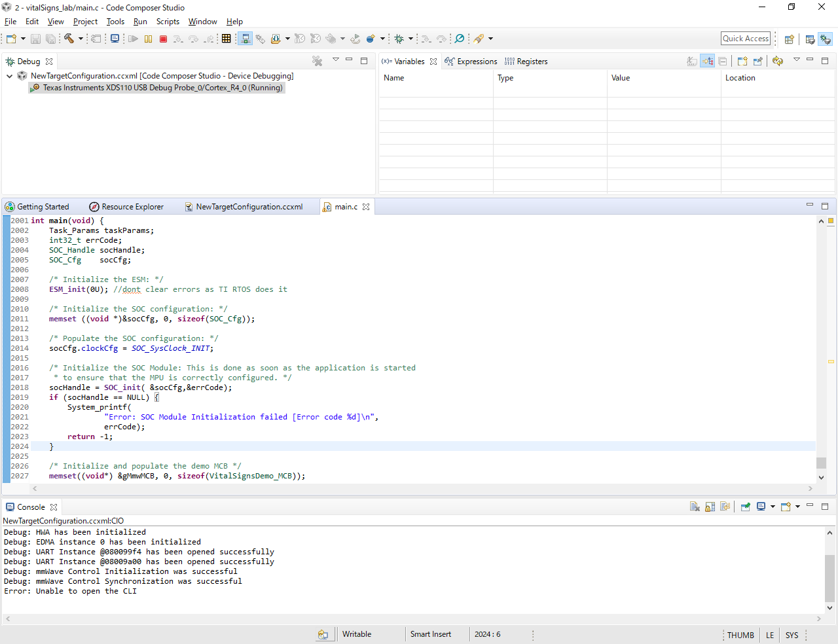Minimize the editor area
The width and height of the screenshot is (838, 644).
click(x=809, y=205)
